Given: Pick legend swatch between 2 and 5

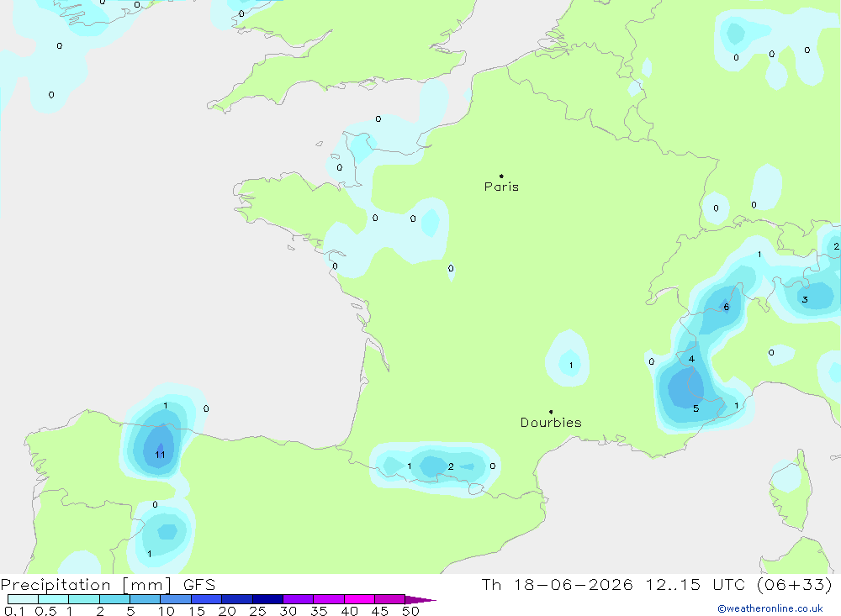Looking at the screenshot, I should click(114, 599).
